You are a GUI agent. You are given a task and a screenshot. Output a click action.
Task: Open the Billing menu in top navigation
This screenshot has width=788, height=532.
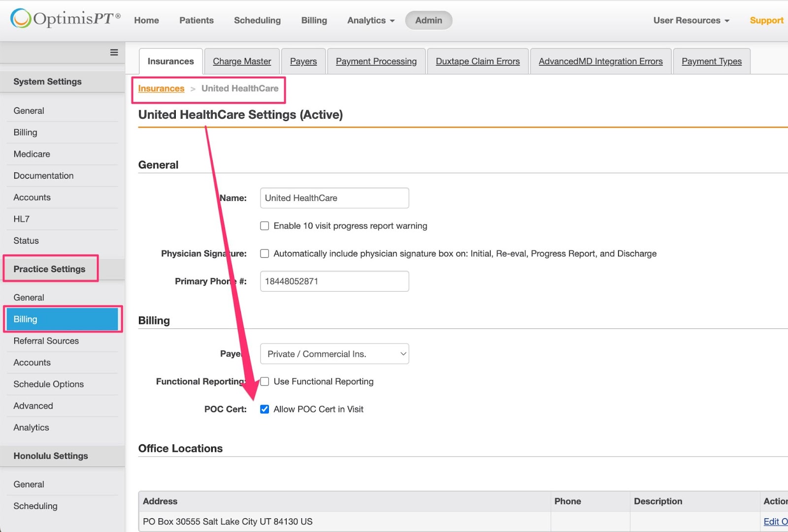314,20
